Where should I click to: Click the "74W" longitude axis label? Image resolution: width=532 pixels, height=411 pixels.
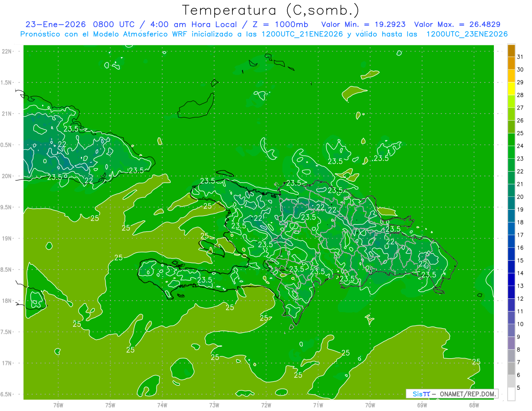tap(162, 405)
